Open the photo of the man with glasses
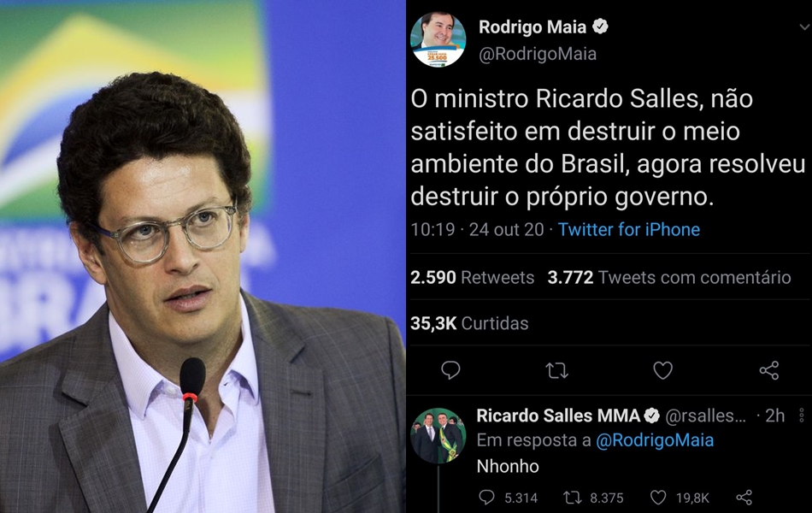The height and width of the screenshot is (513, 812). pyautogui.click(x=203, y=256)
